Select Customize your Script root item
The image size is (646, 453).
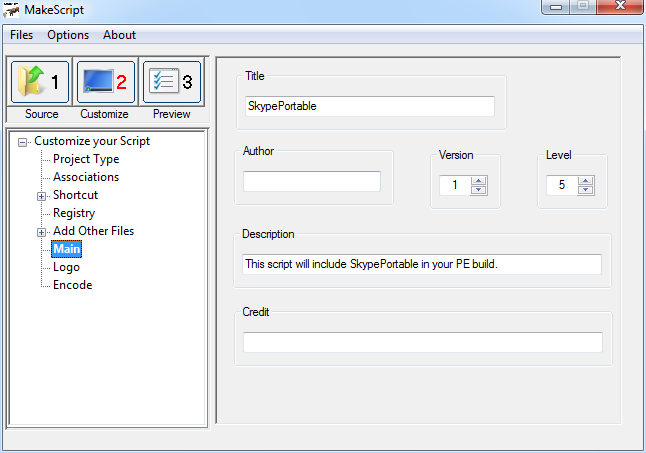(x=92, y=141)
